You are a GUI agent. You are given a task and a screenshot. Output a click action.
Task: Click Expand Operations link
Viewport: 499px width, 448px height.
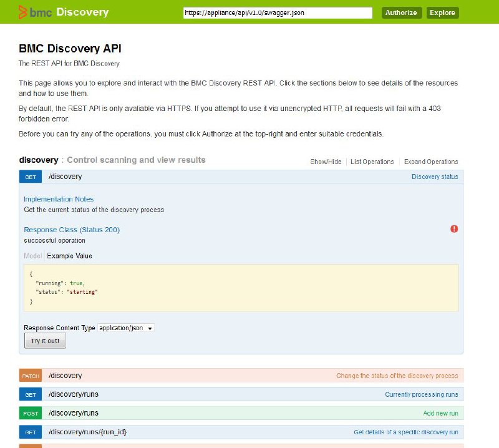click(x=431, y=162)
